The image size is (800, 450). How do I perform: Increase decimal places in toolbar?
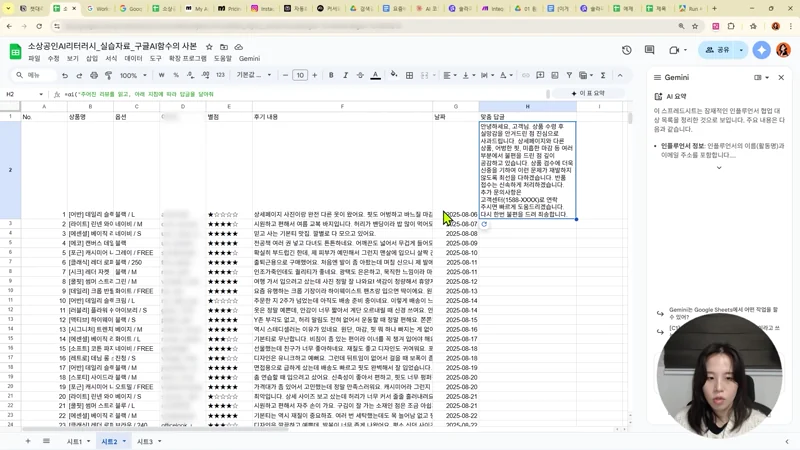tap(205, 76)
